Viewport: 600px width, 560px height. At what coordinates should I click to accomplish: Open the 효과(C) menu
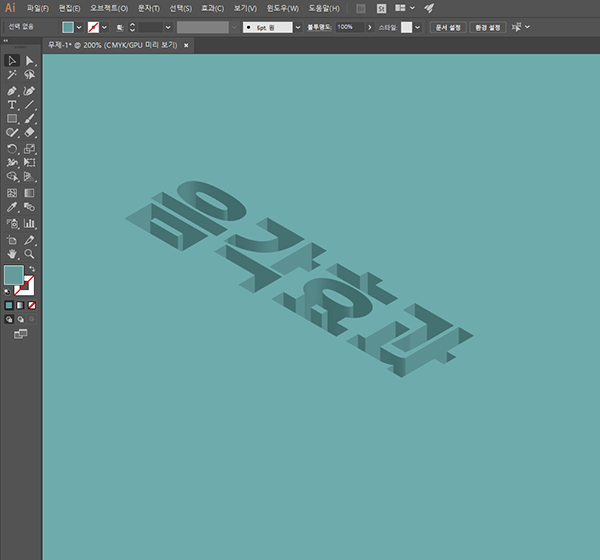(213, 8)
